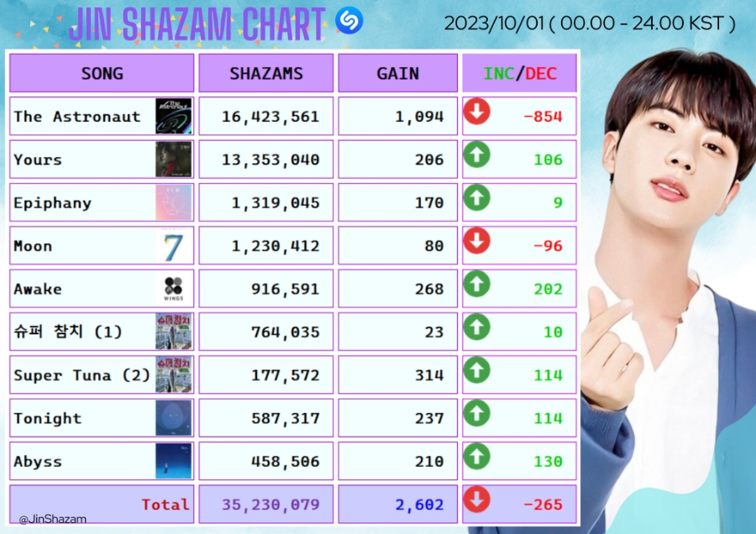Click the INC/DEC column header

520,73
